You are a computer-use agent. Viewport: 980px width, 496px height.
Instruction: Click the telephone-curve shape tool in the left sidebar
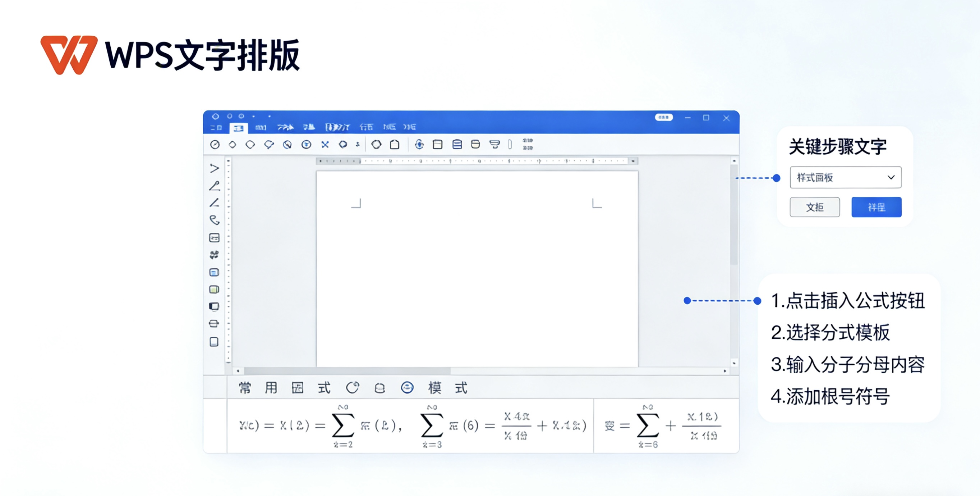(214, 220)
